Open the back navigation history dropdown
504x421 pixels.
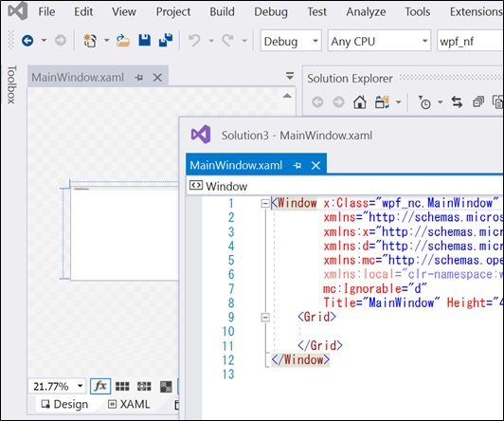point(44,41)
